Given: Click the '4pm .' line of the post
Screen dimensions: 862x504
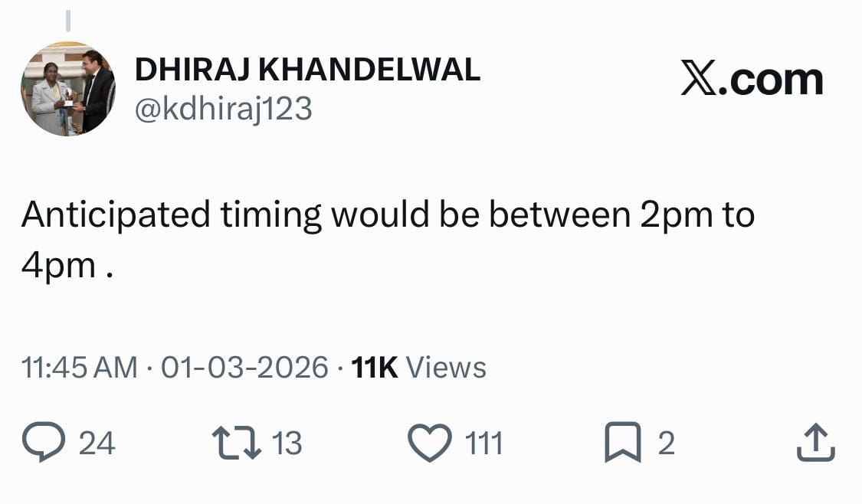Looking at the screenshot, I should (x=67, y=265).
